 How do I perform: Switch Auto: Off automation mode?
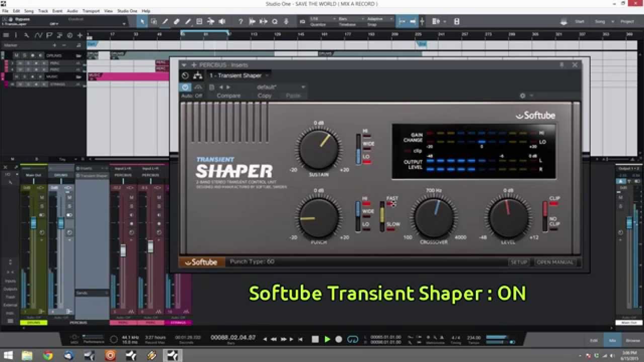click(x=192, y=95)
